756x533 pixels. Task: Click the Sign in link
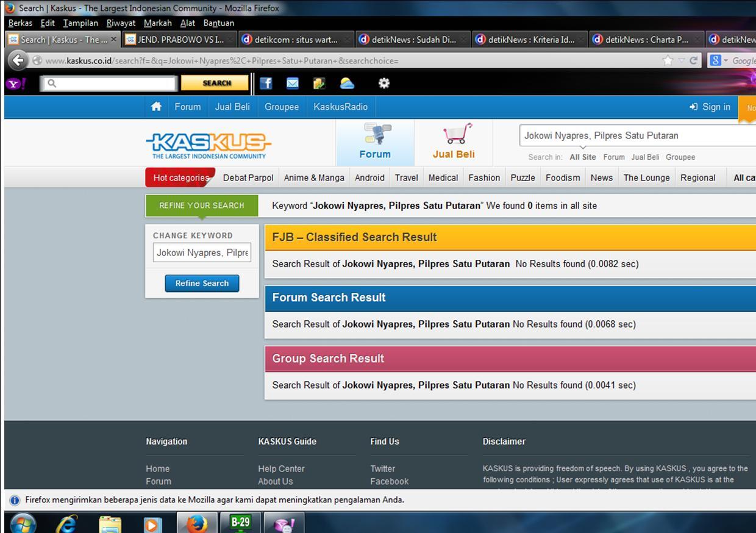(710, 107)
